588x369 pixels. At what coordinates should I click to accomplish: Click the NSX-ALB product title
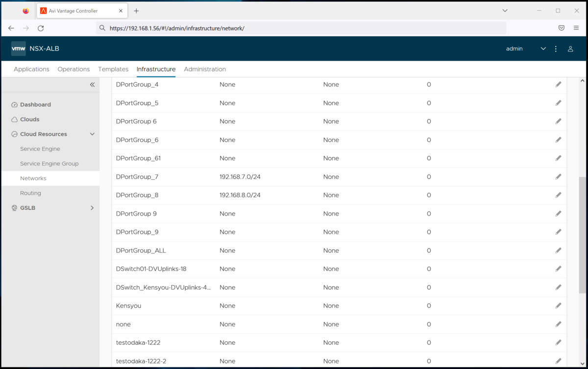pos(44,49)
